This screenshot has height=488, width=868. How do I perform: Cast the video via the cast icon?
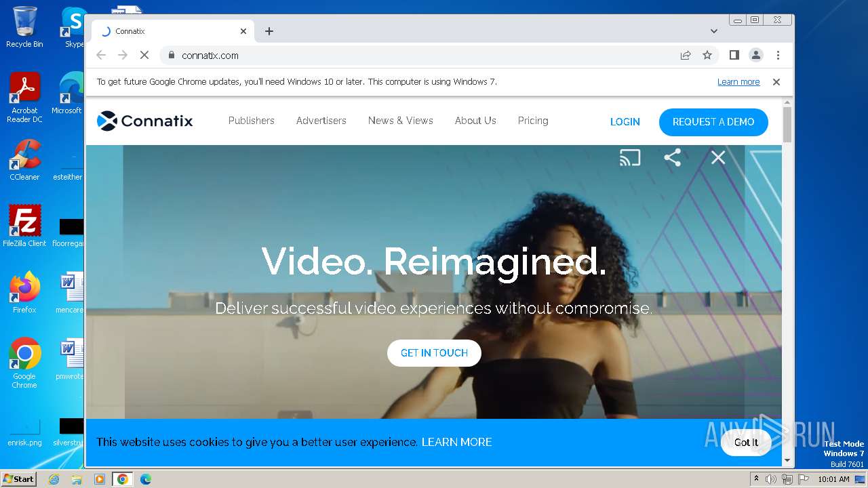[629, 158]
